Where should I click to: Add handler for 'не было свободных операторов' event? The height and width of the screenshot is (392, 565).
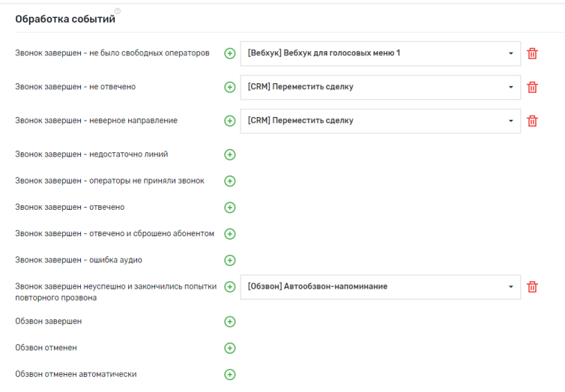[x=230, y=54]
